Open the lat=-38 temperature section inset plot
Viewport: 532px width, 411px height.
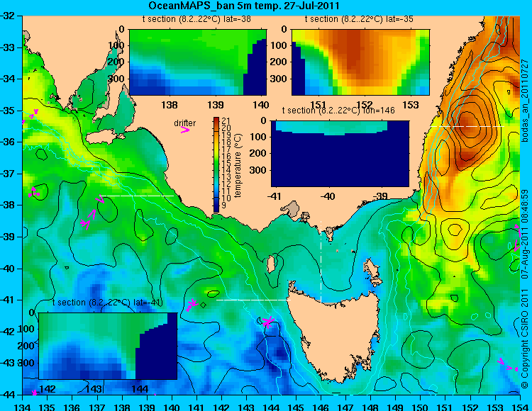[198, 62]
